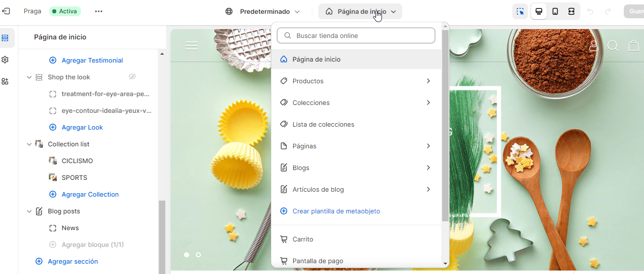
Task: Open the Productos templates submenu
Action: tap(356, 81)
